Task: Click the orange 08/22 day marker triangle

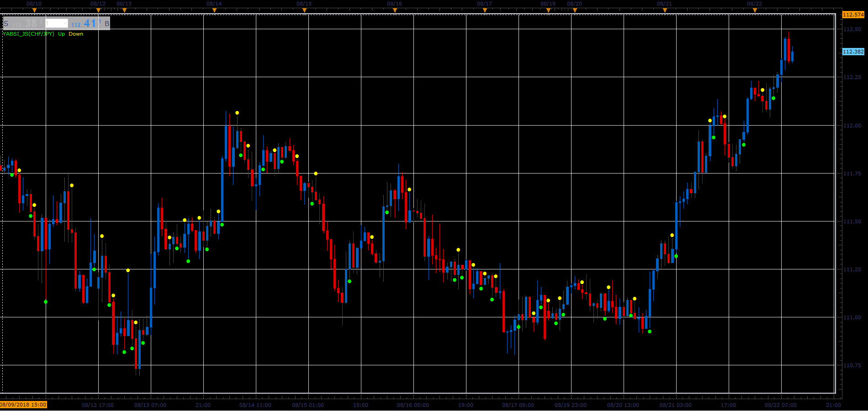Action: tap(755, 10)
